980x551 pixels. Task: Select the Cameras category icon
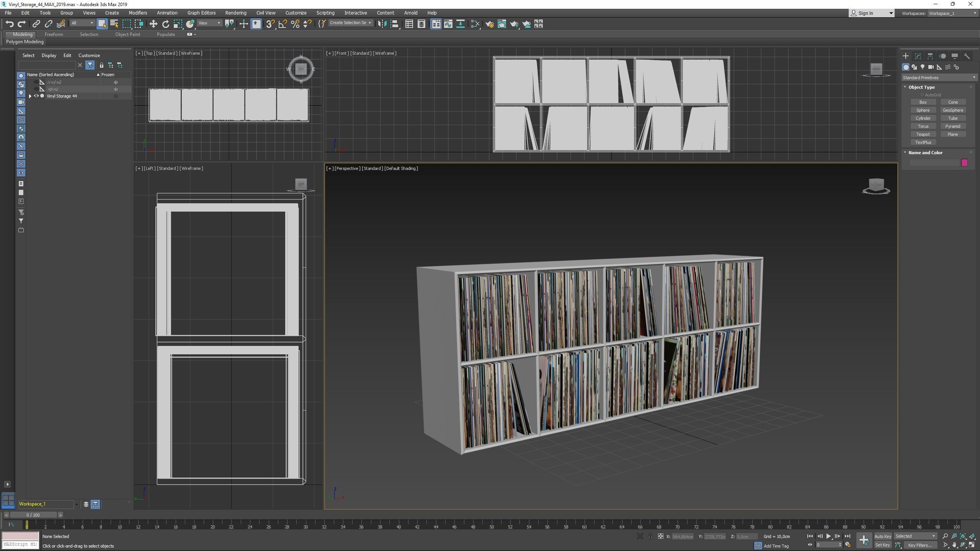pyautogui.click(x=931, y=67)
